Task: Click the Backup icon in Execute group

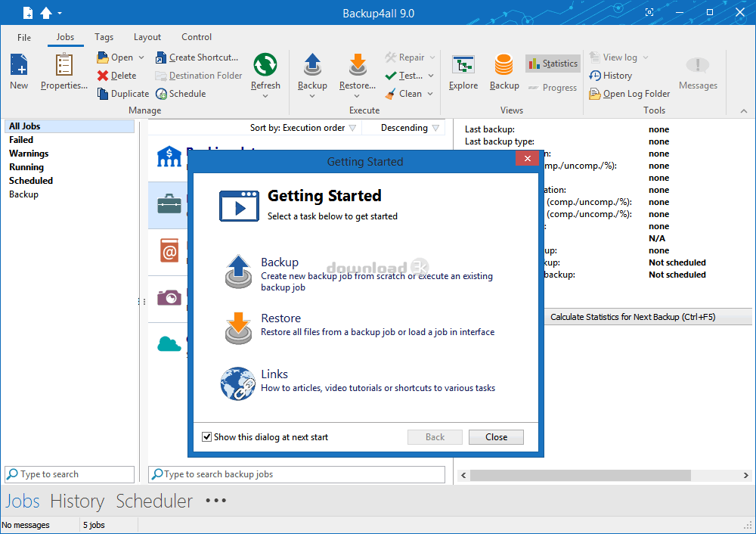Action: [312, 64]
